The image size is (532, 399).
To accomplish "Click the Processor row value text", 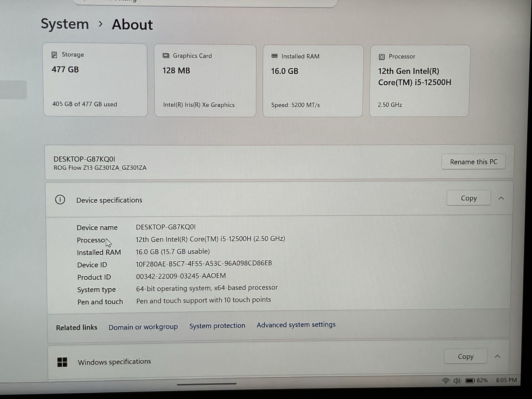I will tap(210, 239).
